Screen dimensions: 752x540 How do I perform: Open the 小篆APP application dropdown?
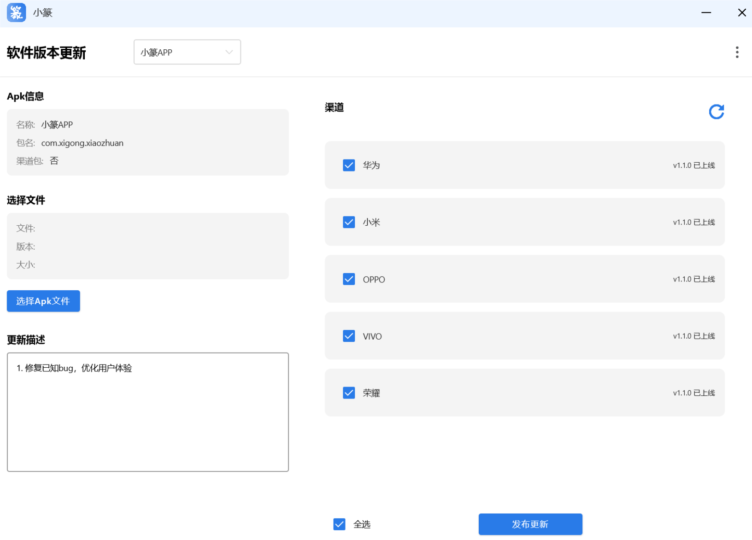tap(187, 52)
